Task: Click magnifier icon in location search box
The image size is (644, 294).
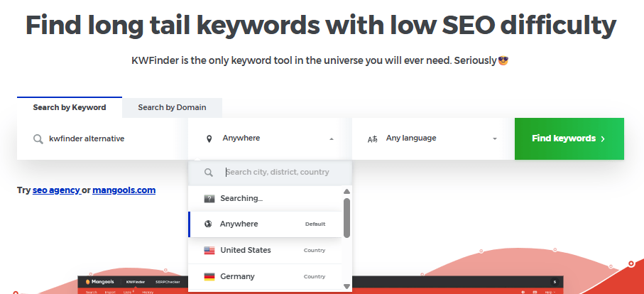Action: point(209,173)
